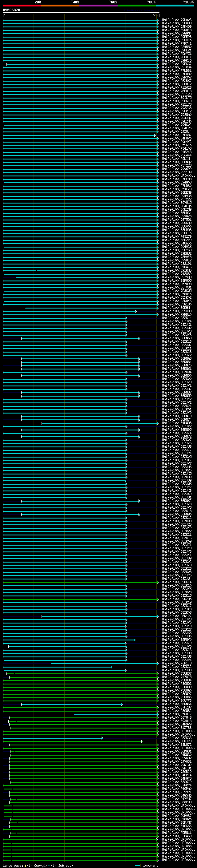The height and width of the screenshot is (868, 197).
Task: Select the UniRef100_A4RWC0 label
Action: pyautogui.click(x=177, y=755)
